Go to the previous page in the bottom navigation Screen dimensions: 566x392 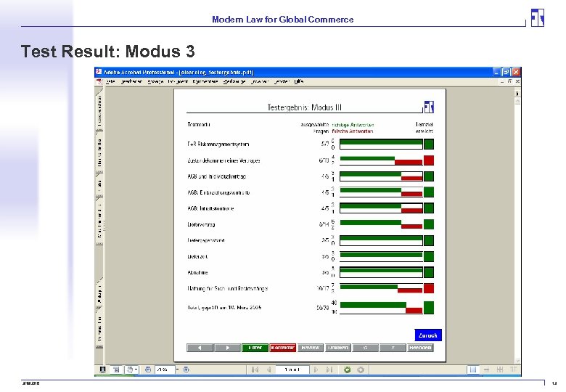pos(269,369)
